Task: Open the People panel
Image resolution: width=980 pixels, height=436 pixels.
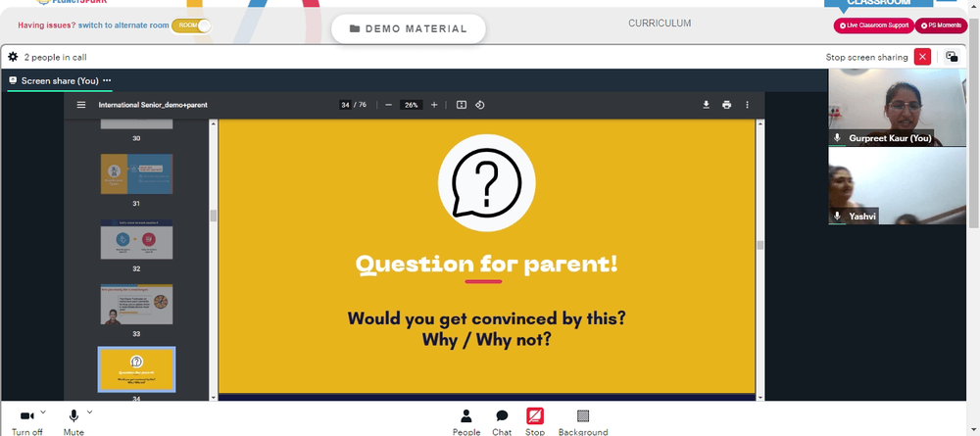Action: pyautogui.click(x=466, y=422)
